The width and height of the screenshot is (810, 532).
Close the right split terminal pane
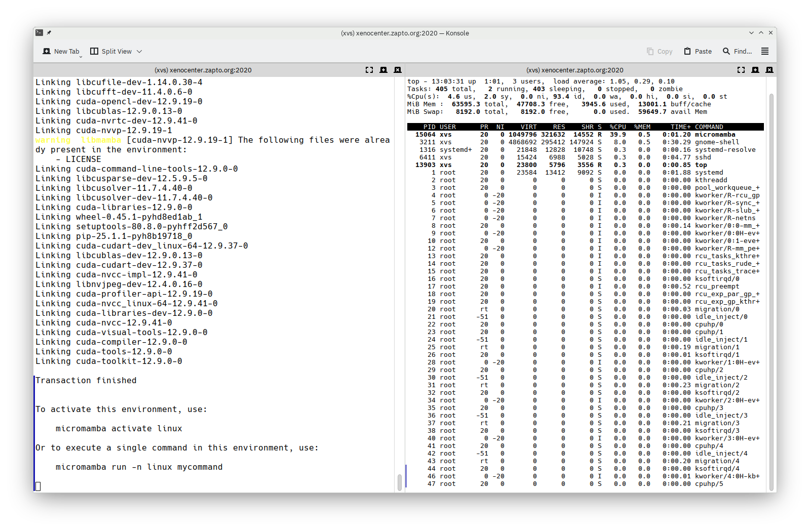click(769, 70)
